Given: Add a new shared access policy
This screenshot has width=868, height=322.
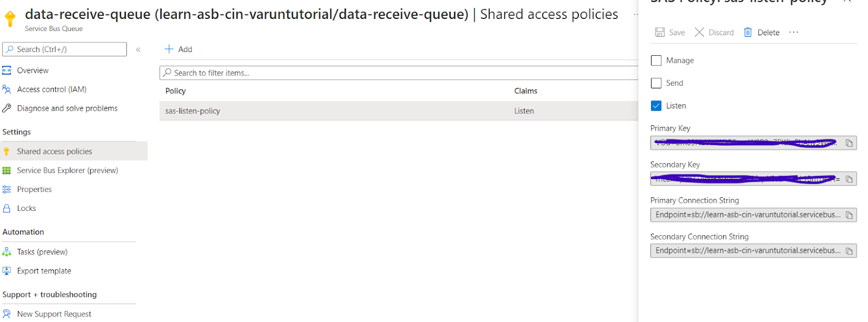Looking at the screenshot, I should (x=178, y=49).
